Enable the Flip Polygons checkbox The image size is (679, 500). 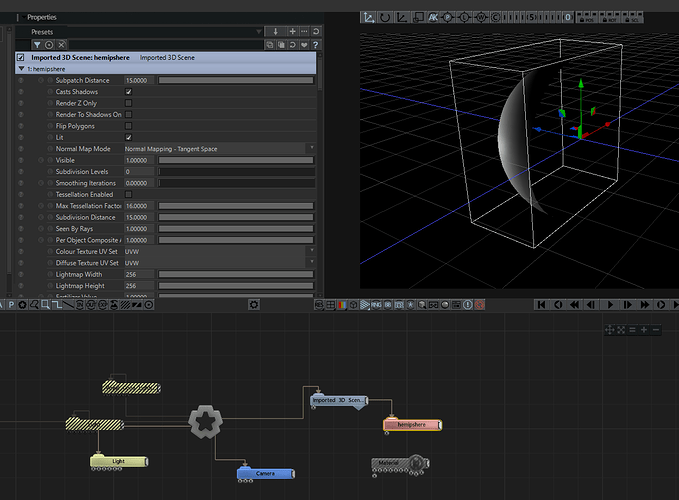129,126
